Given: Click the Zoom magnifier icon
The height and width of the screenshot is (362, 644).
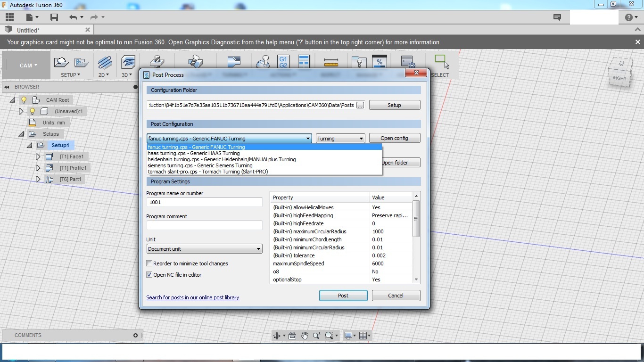Looking at the screenshot, I should point(317,336).
